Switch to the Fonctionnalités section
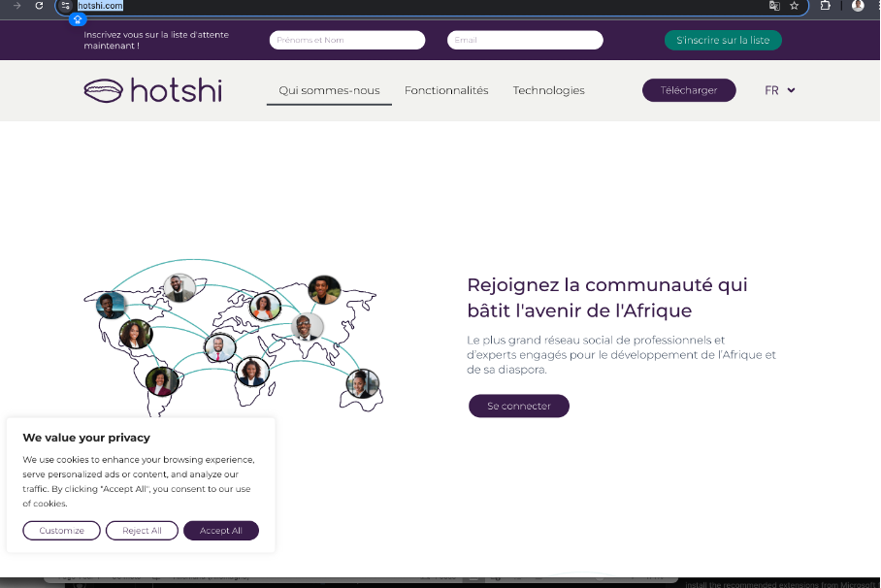The height and width of the screenshot is (588, 881). pos(446,89)
